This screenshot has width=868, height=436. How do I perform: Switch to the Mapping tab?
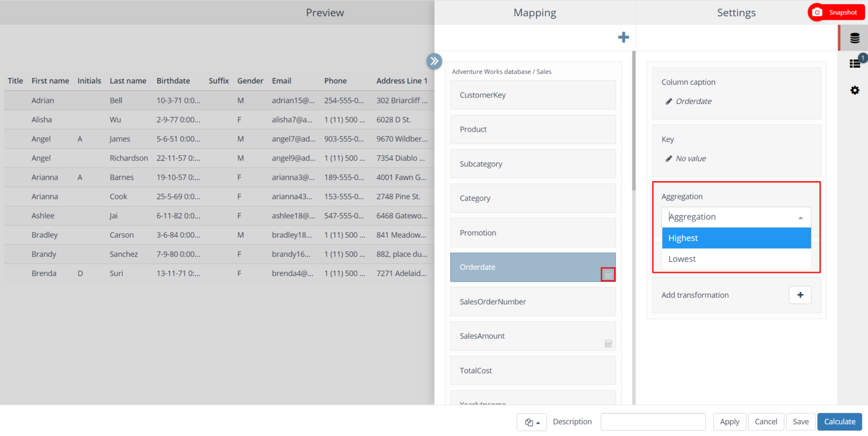coord(535,12)
